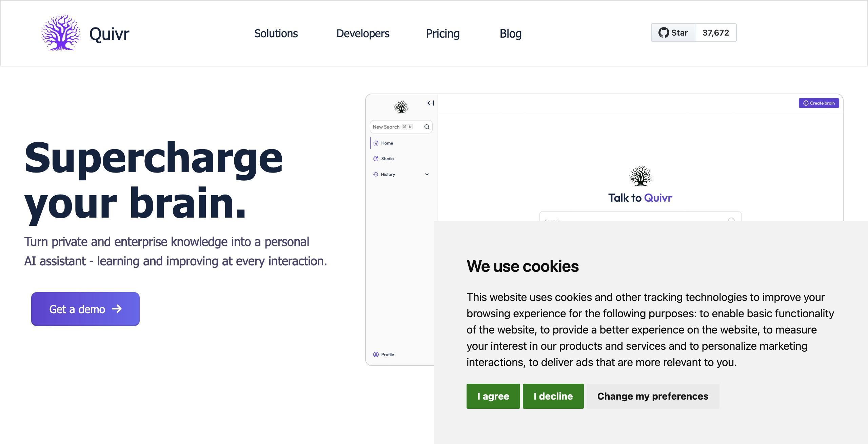
Task: Click the search magnifier in New Search
Action: [427, 127]
